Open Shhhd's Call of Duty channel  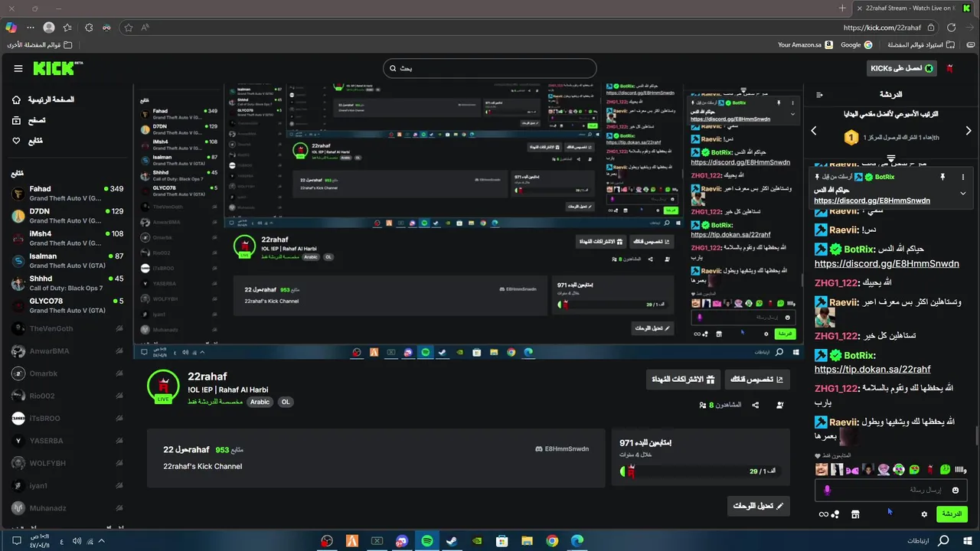click(x=67, y=283)
